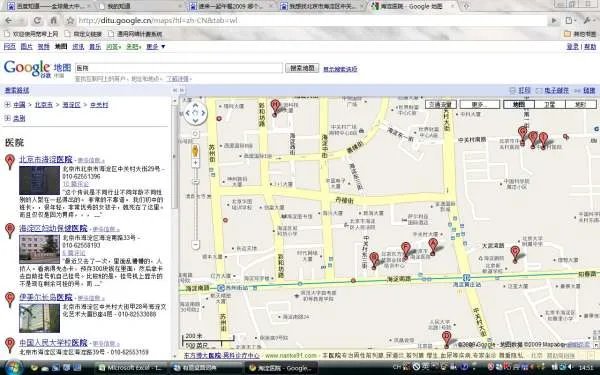Open the 登录 sign-in link

coord(572,46)
